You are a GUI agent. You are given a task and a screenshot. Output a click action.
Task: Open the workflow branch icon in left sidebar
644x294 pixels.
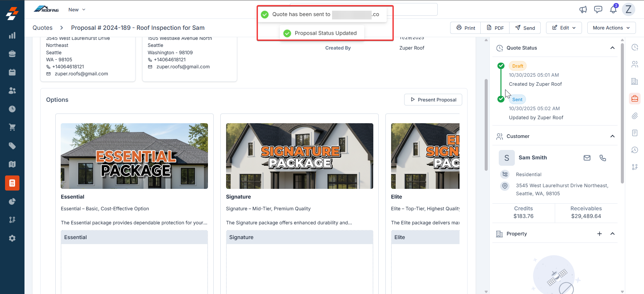(x=12, y=220)
